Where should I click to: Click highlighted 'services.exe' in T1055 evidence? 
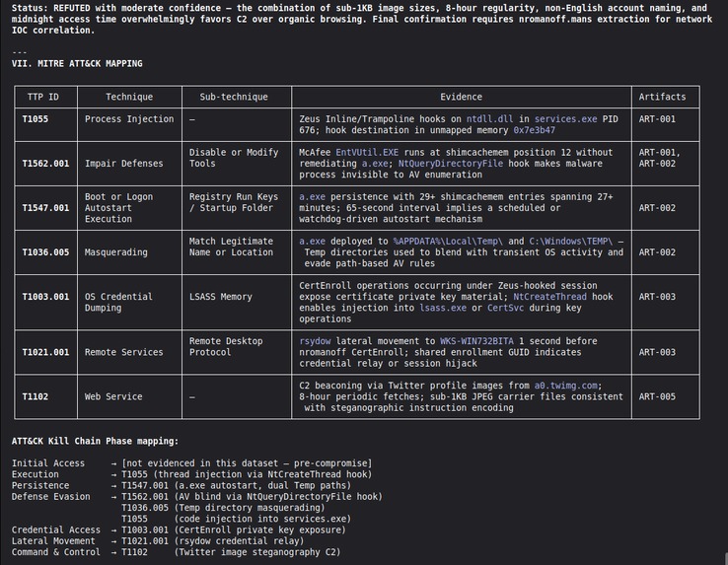click(565, 119)
